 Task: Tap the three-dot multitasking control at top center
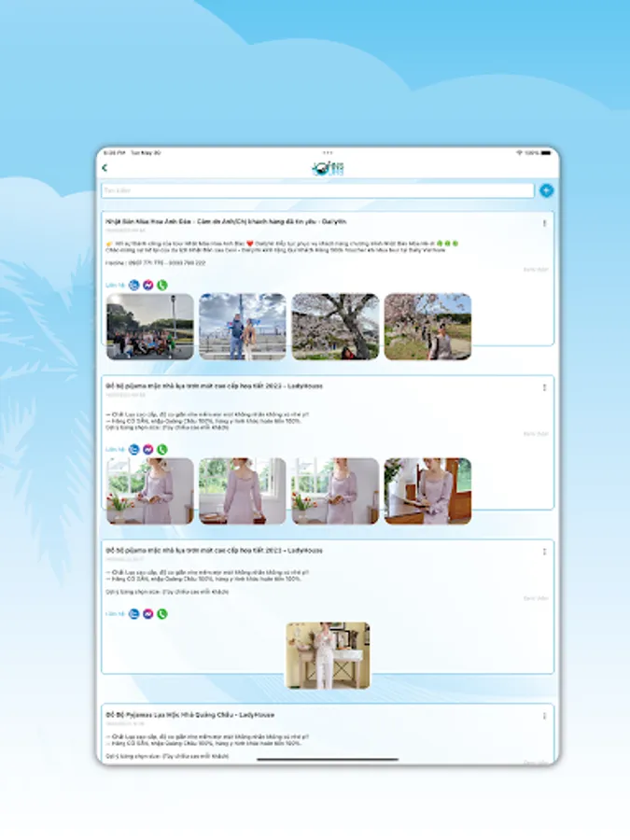(x=328, y=153)
